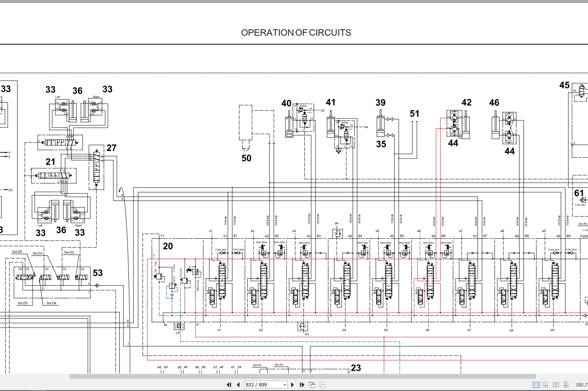Click component label 23 in the diagram
This screenshot has height=391, width=588.
[356, 368]
